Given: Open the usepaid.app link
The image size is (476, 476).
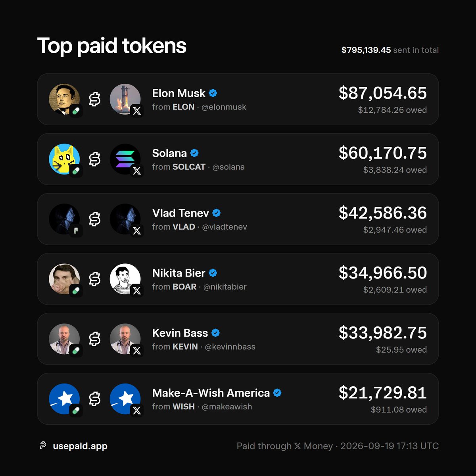Looking at the screenshot, I should [80, 446].
